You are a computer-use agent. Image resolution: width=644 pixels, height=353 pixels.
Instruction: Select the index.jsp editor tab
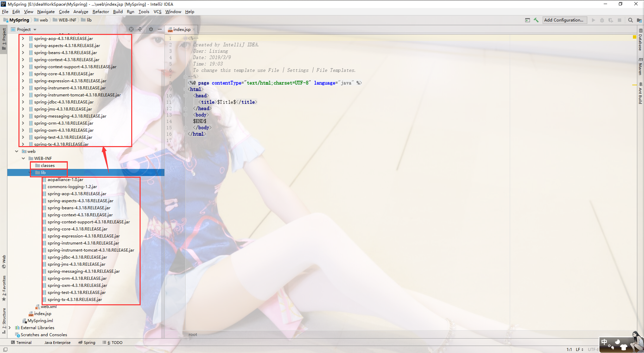(x=182, y=30)
